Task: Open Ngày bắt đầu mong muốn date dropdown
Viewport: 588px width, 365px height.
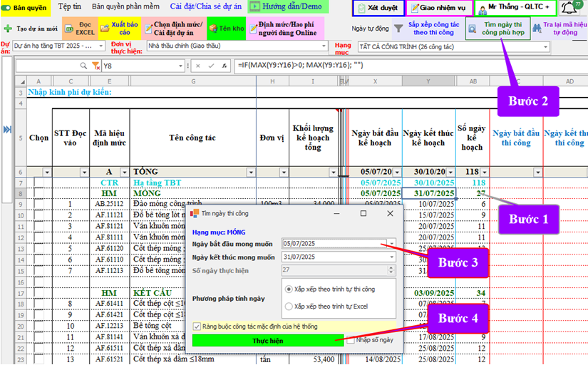Action: click(391, 244)
